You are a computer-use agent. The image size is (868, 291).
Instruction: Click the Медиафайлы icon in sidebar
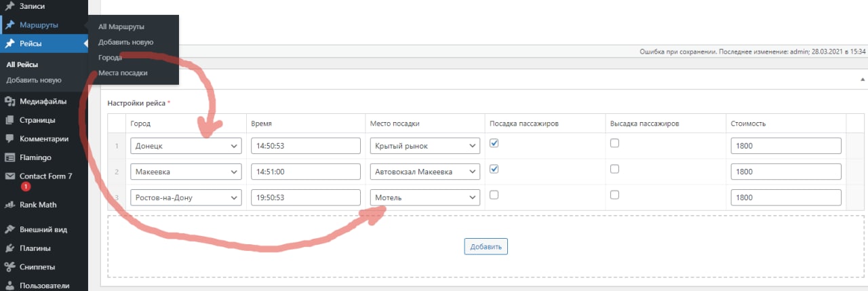(x=9, y=102)
